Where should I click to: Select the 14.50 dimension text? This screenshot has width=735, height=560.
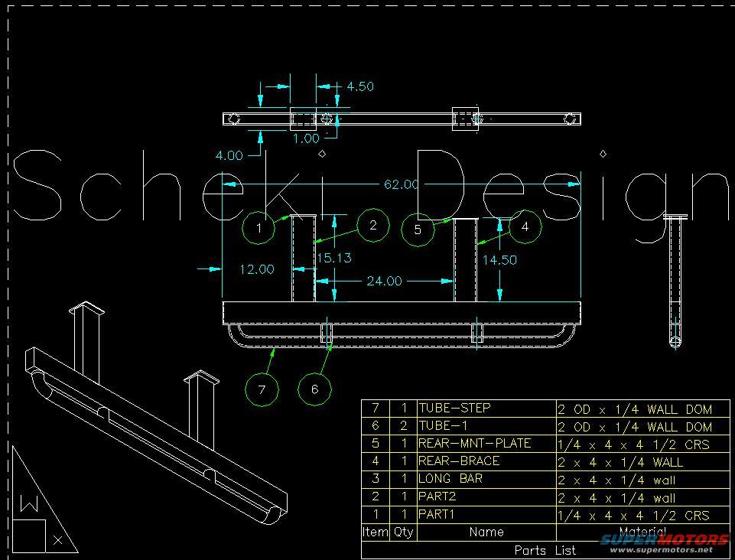[499, 259]
